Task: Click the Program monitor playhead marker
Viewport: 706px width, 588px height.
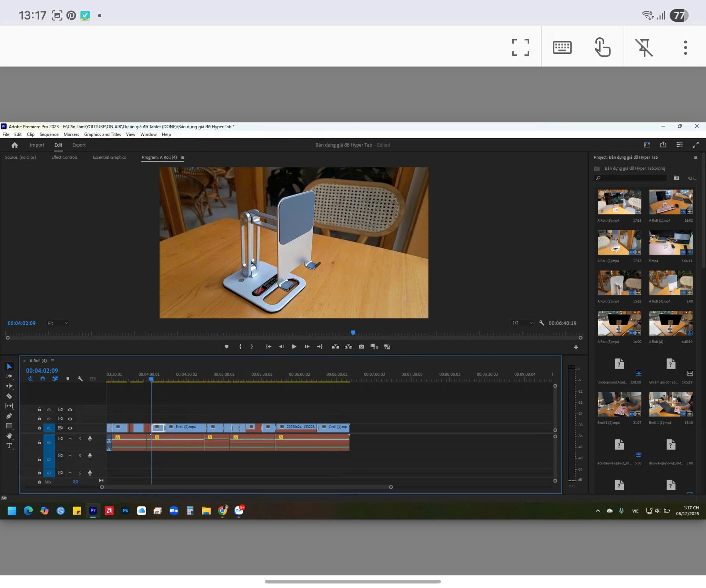Action: (x=353, y=332)
